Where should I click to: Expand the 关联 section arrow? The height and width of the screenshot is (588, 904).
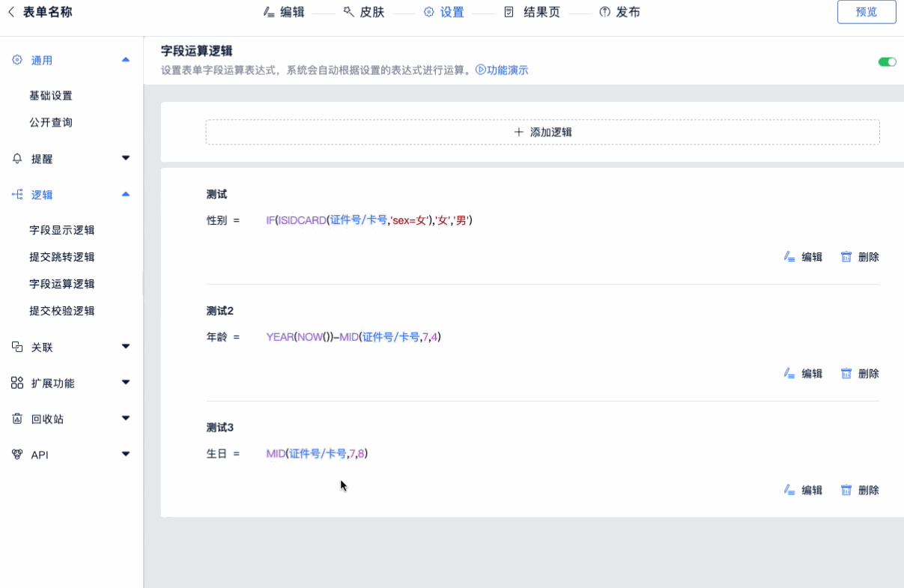[126, 347]
